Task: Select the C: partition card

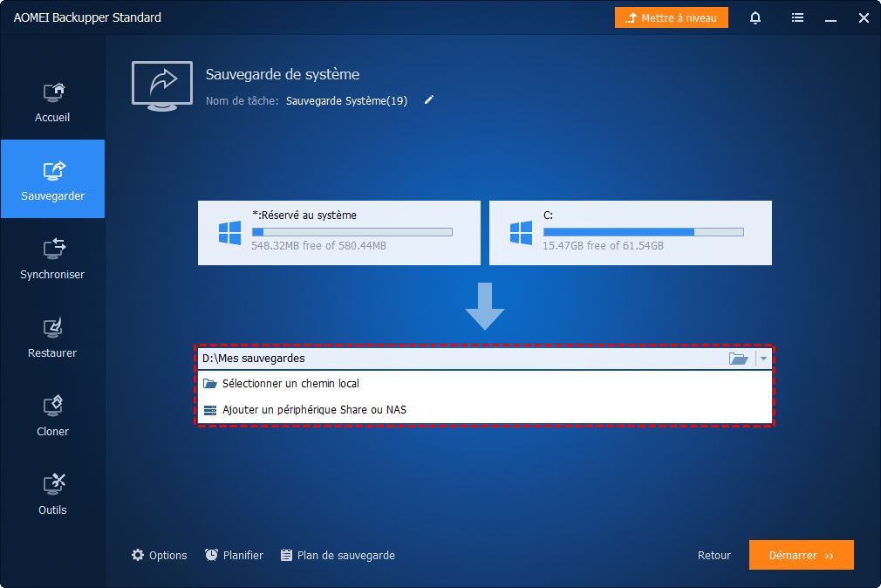Action: click(631, 233)
